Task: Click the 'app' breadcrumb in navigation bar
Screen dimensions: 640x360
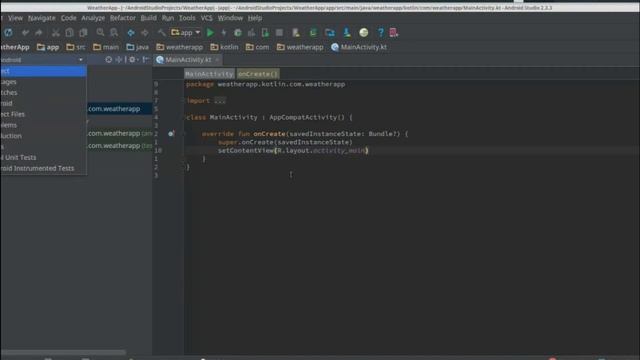Action: [x=48, y=47]
